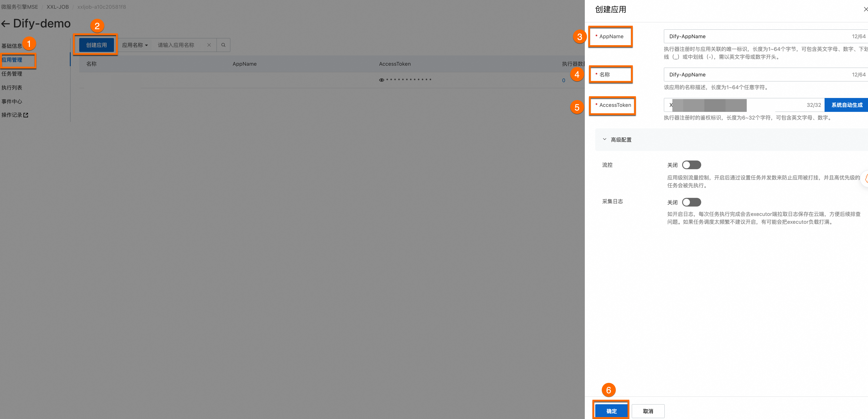The width and height of the screenshot is (868, 419).
Task: Click the back arrow beside Dify-demo
Action: (x=5, y=24)
